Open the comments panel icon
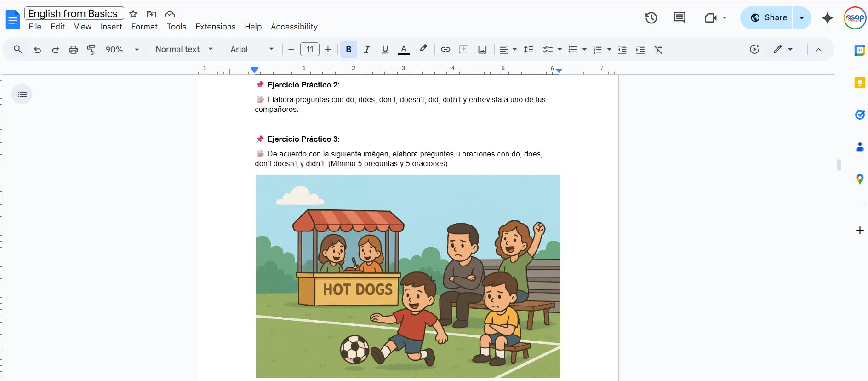 coord(679,18)
